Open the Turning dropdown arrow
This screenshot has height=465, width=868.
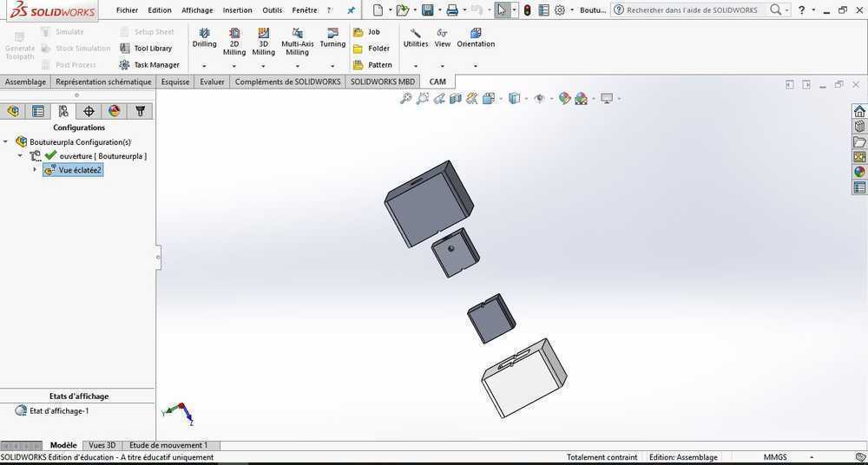point(332,66)
